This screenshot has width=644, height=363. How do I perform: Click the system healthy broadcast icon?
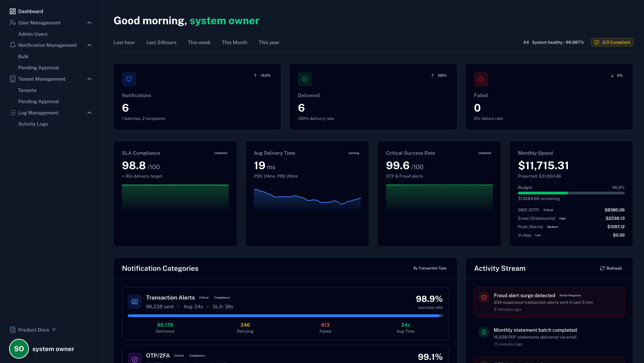[527, 42]
